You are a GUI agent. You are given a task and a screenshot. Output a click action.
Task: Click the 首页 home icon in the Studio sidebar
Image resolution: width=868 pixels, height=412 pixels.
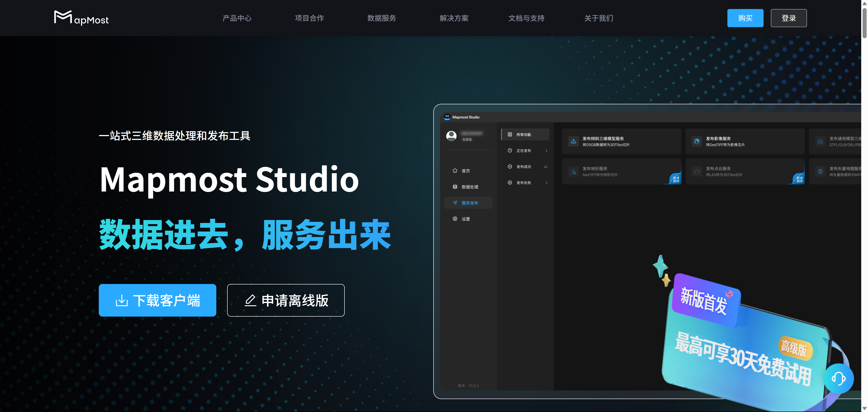coord(455,170)
